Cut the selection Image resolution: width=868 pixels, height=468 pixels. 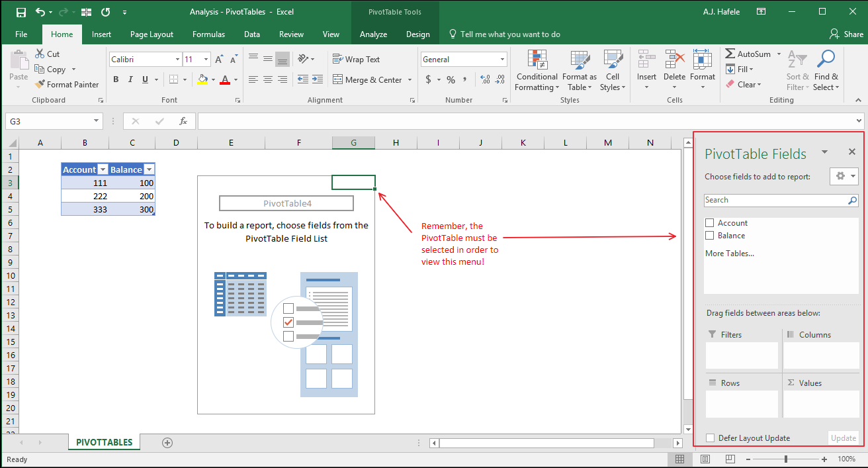[x=48, y=54]
